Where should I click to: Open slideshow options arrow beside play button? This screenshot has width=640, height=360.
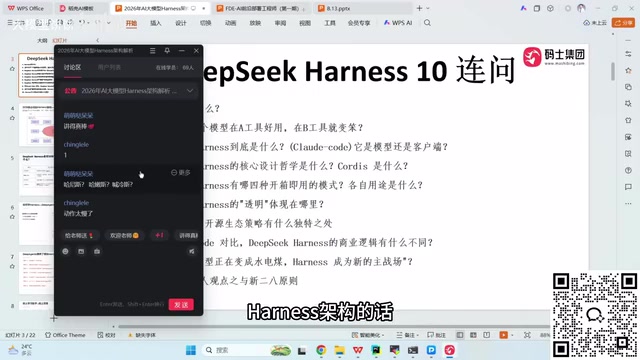512,335
